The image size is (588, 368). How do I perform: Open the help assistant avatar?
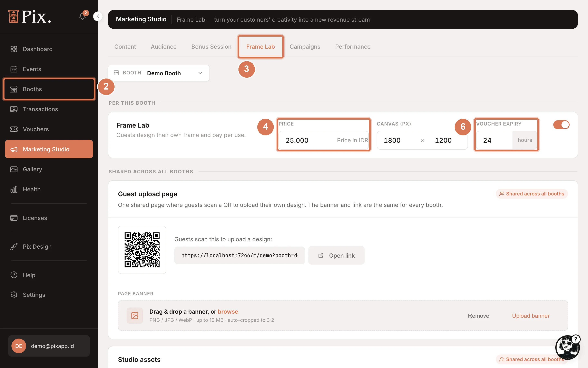[568, 347]
